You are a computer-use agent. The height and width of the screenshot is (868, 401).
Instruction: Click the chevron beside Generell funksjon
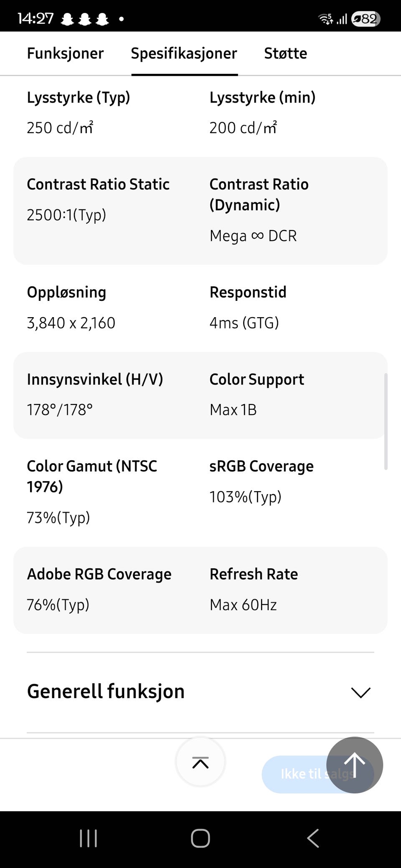pos(361,692)
